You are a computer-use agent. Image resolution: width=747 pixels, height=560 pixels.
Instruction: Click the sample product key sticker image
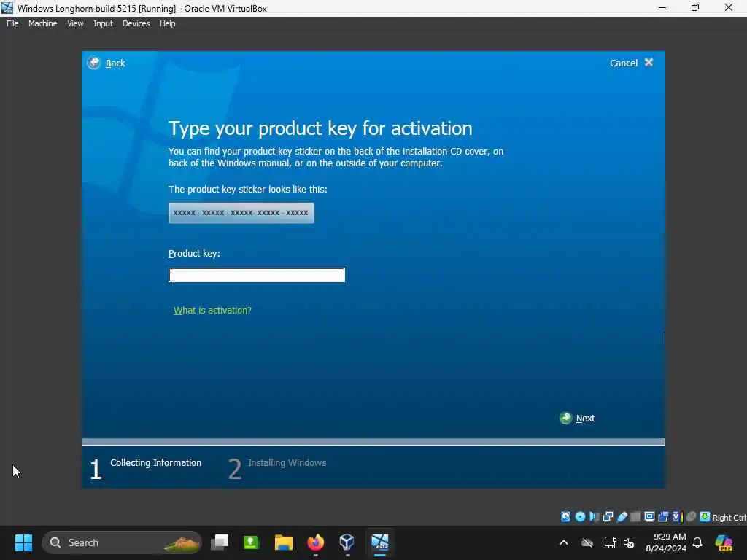(x=241, y=213)
